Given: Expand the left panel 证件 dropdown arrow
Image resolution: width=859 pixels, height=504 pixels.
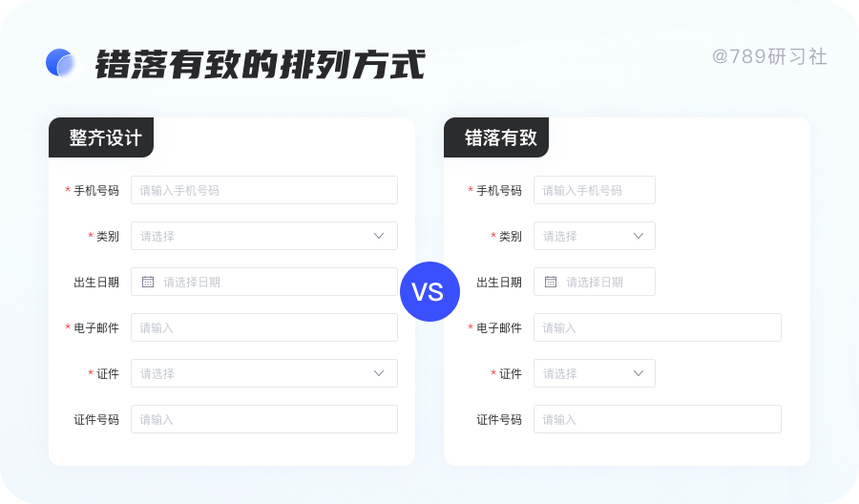Looking at the screenshot, I should 379,373.
